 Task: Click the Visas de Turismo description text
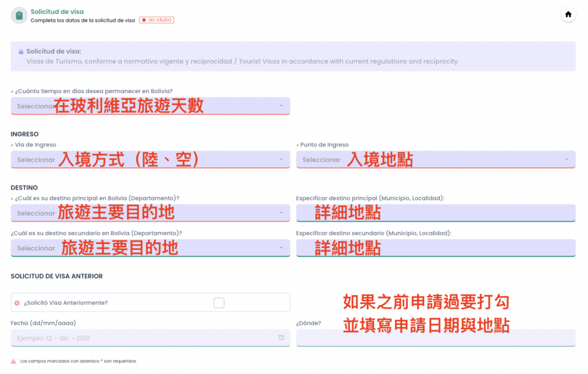[x=242, y=61]
